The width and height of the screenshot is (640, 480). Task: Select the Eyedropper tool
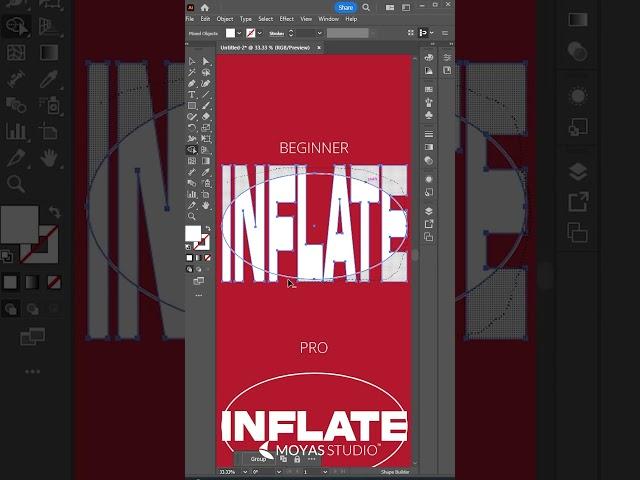206,172
